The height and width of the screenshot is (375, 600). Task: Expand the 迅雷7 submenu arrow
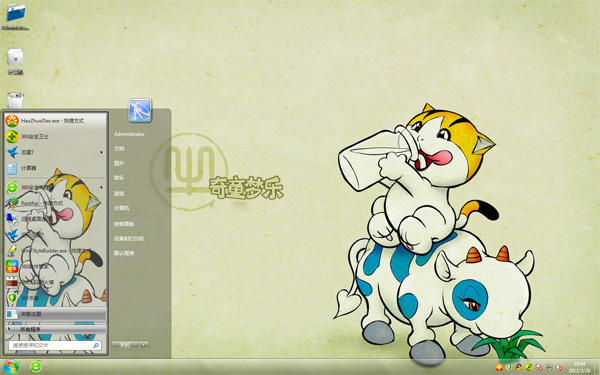(x=101, y=152)
